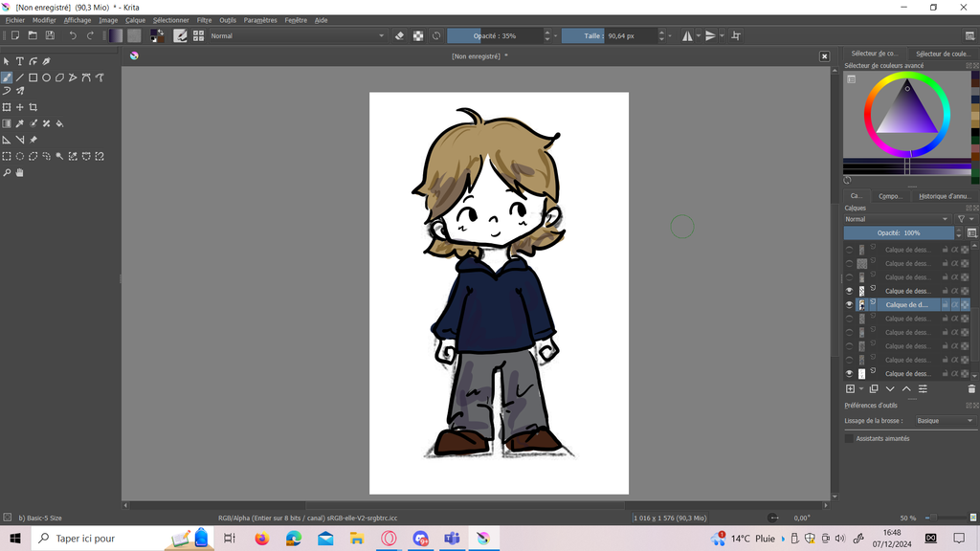Hide the selected highlighted layer
The image size is (980, 551).
point(849,305)
